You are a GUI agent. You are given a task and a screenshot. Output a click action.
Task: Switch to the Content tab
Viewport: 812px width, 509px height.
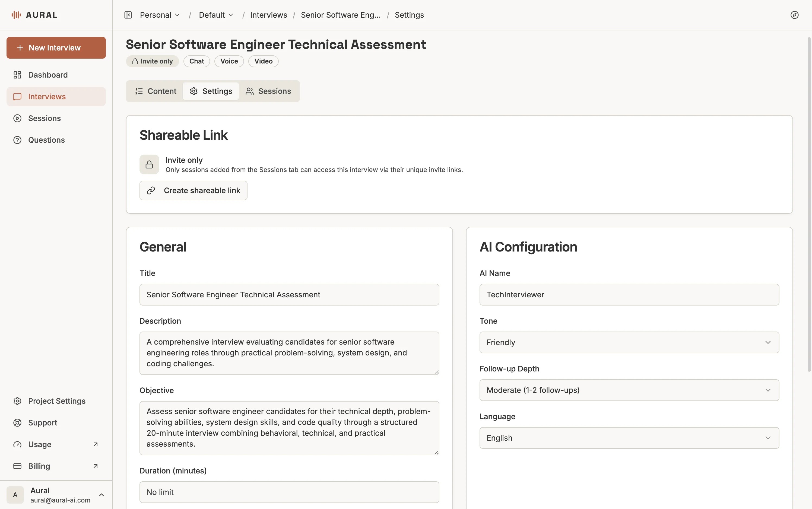155,91
